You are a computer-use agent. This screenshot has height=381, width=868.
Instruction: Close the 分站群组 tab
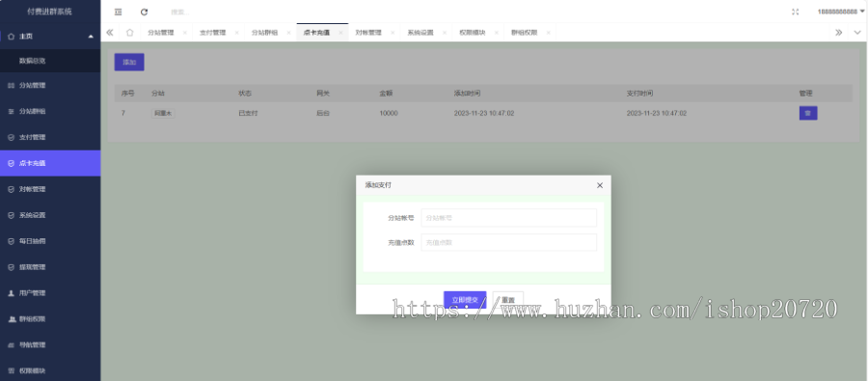click(288, 33)
